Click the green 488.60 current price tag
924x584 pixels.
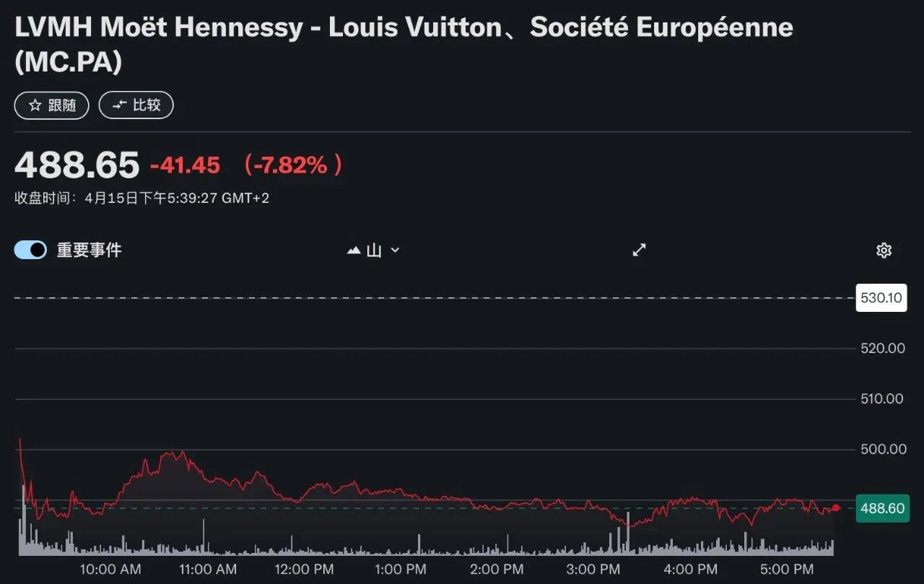882,508
